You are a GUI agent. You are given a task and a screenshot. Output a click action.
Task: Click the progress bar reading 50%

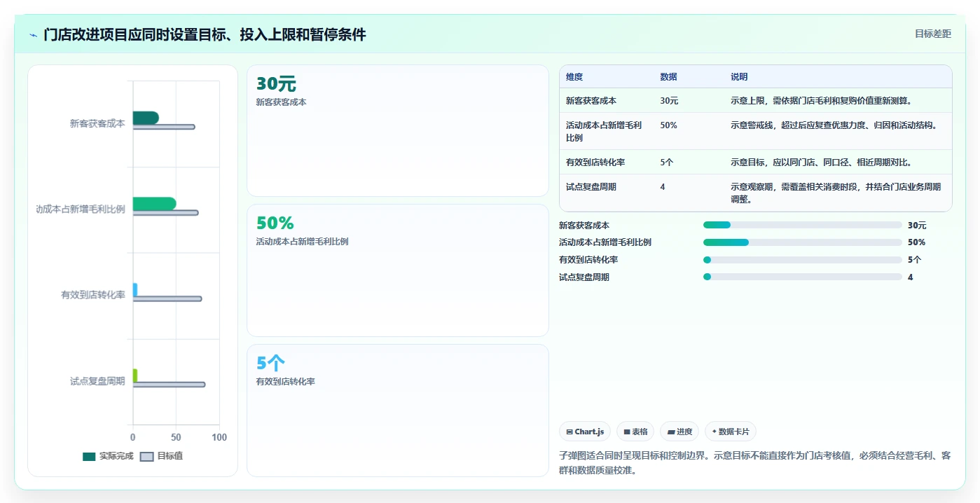[803, 242]
